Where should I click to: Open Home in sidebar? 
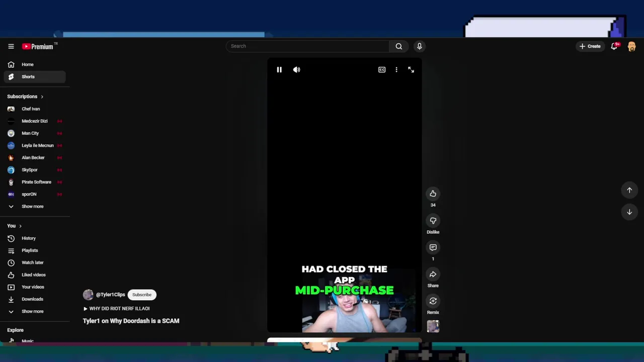(35, 64)
